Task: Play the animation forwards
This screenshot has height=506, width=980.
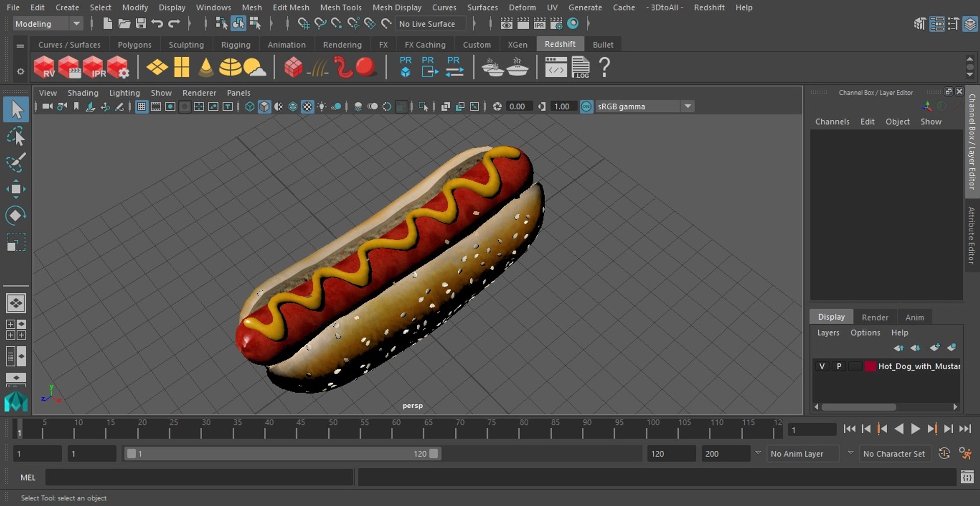Action: tap(916, 429)
